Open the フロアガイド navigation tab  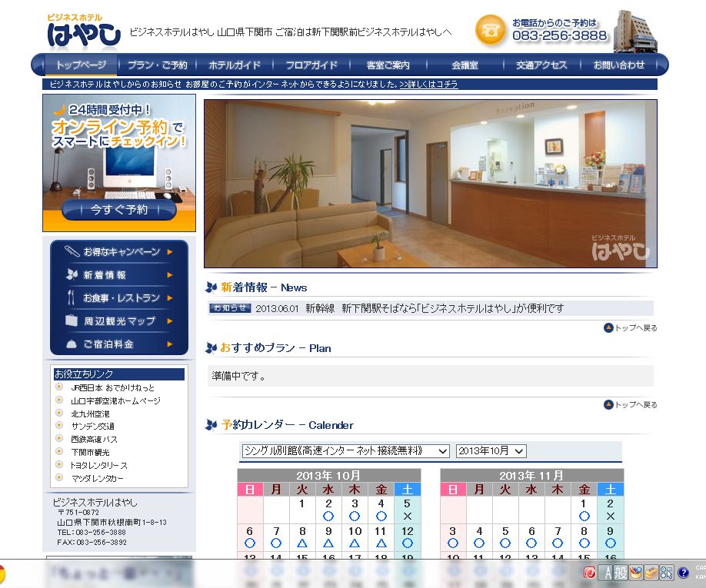pos(311,65)
